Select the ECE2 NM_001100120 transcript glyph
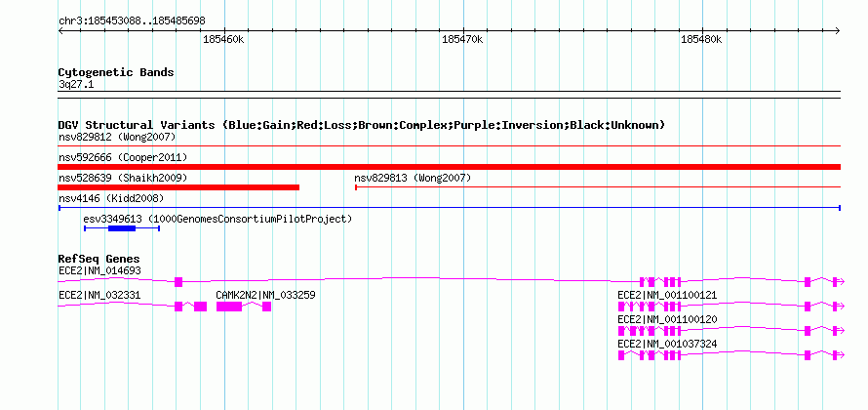The image size is (868, 410). pyautogui.click(x=730, y=331)
